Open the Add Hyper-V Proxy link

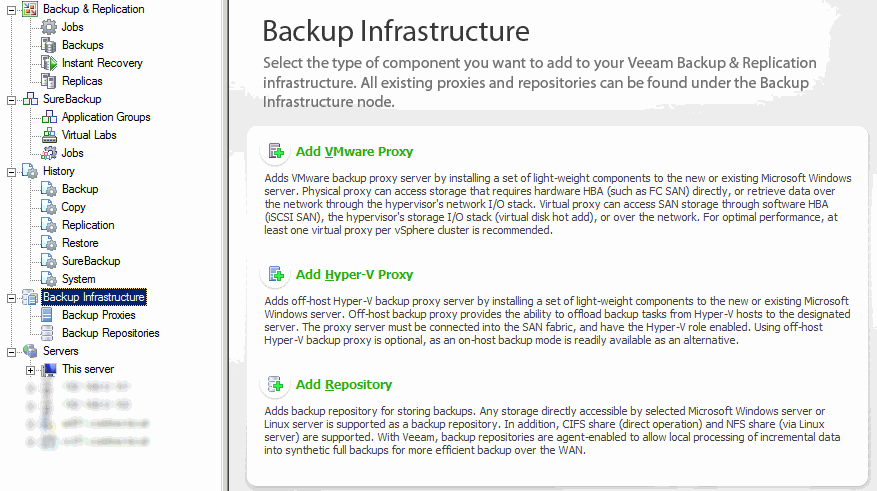[354, 275]
